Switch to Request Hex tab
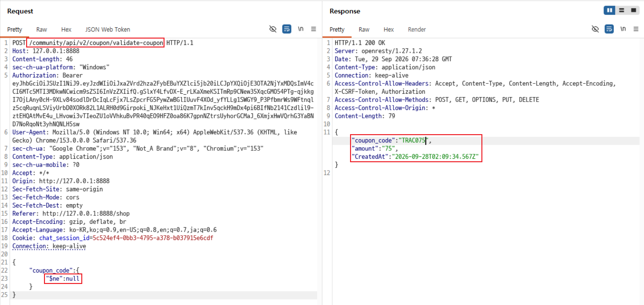Image resolution: width=644 pixels, height=305 pixels. (66, 29)
